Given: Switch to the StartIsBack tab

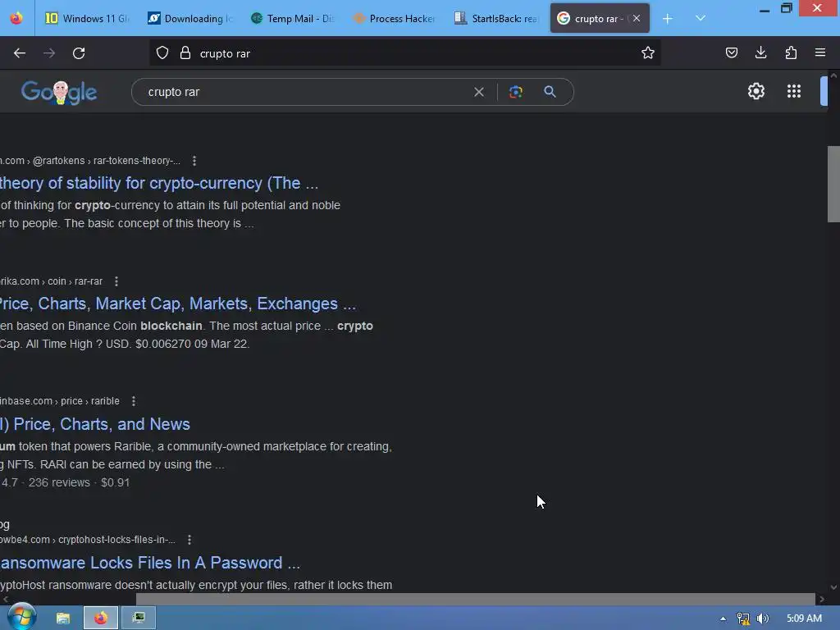Looking at the screenshot, I should pyautogui.click(x=498, y=18).
